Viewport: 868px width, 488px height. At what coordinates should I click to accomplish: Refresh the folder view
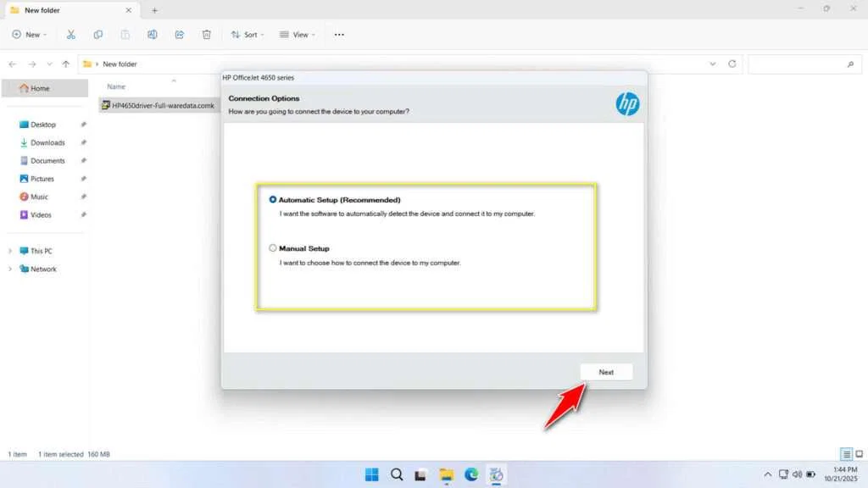(732, 64)
